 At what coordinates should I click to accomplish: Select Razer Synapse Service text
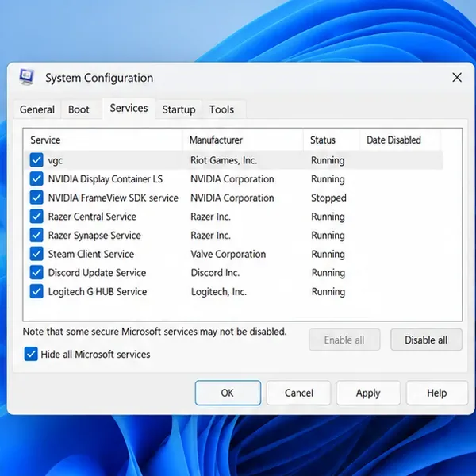click(x=94, y=236)
